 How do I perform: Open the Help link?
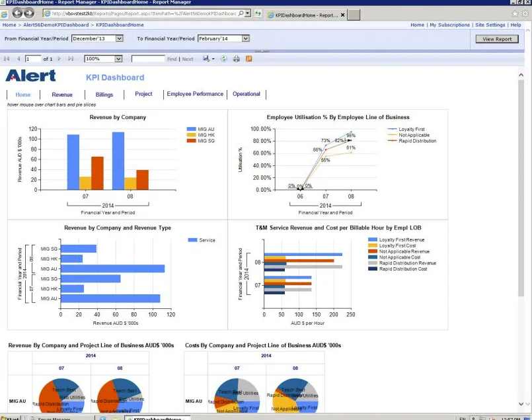click(515, 24)
